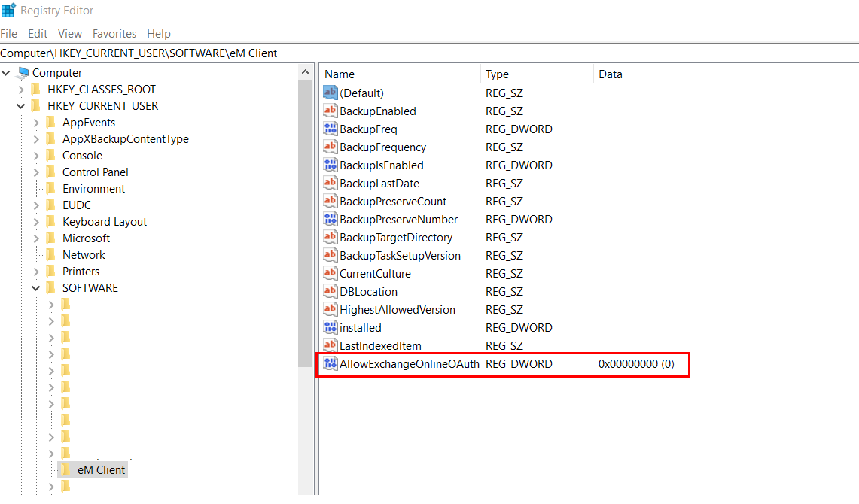Select the HKEY_CLASSES_ROOT label
The height and width of the screenshot is (504, 859).
pos(102,90)
